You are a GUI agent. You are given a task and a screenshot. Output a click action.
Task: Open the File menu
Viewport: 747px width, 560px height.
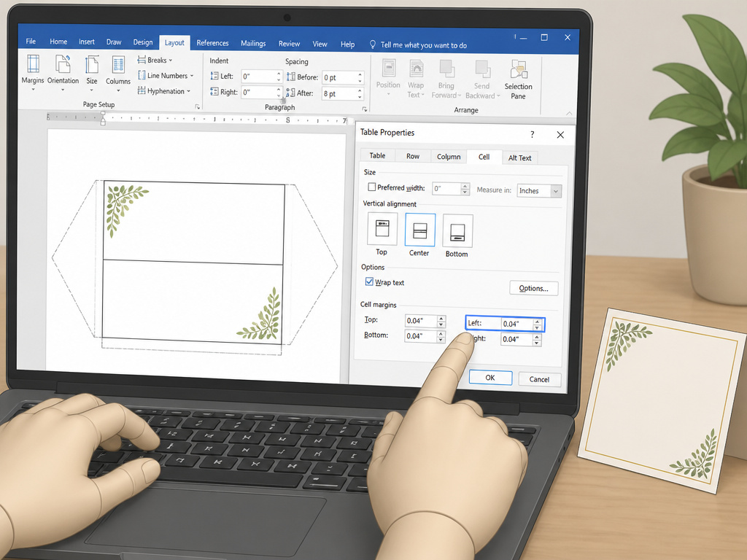[31, 42]
